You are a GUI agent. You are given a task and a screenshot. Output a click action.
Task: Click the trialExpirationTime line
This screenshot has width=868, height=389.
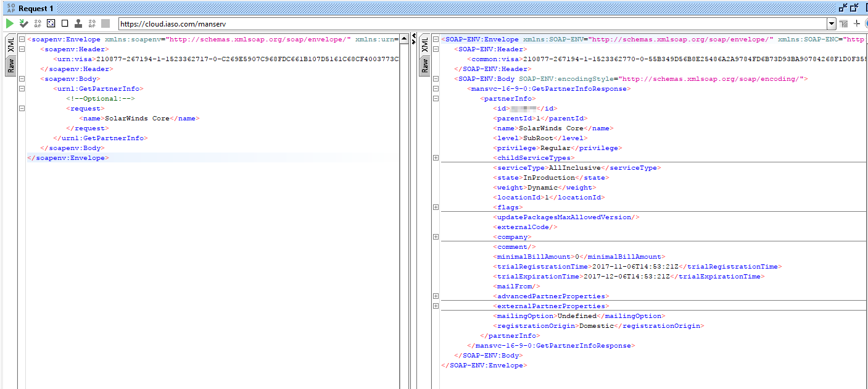(x=629, y=276)
